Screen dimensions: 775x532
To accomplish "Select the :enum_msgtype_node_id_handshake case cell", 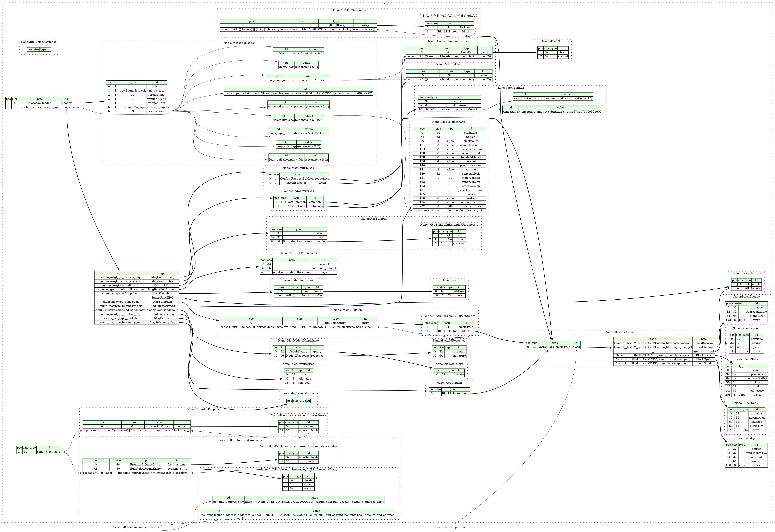I will [x=120, y=310].
